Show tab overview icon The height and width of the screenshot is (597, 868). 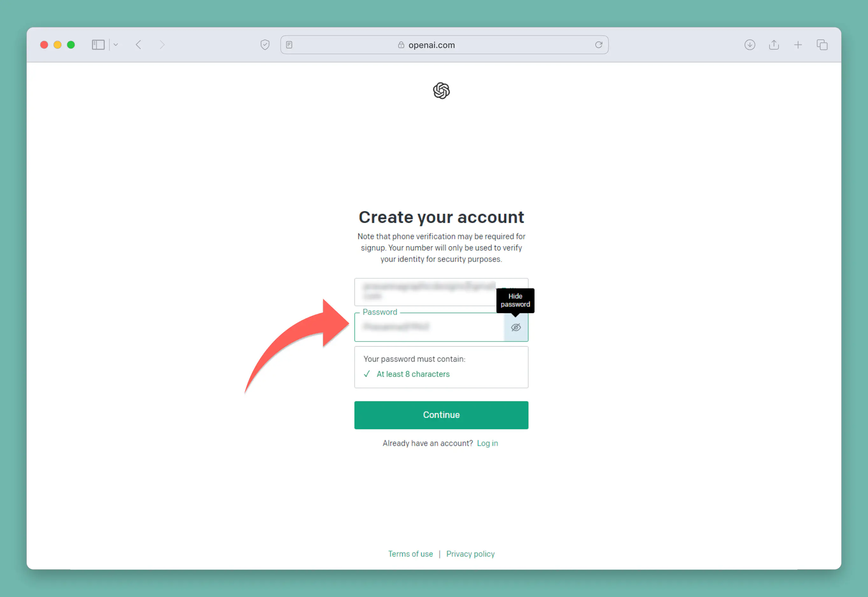coord(822,45)
